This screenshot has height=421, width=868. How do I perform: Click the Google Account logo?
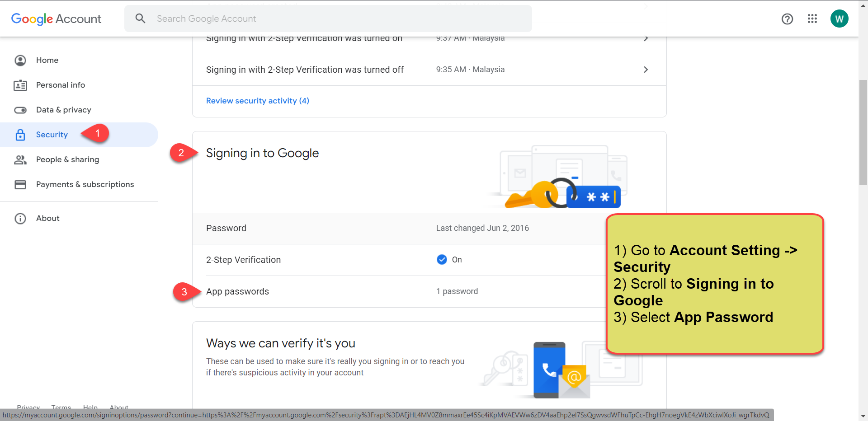[56, 19]
